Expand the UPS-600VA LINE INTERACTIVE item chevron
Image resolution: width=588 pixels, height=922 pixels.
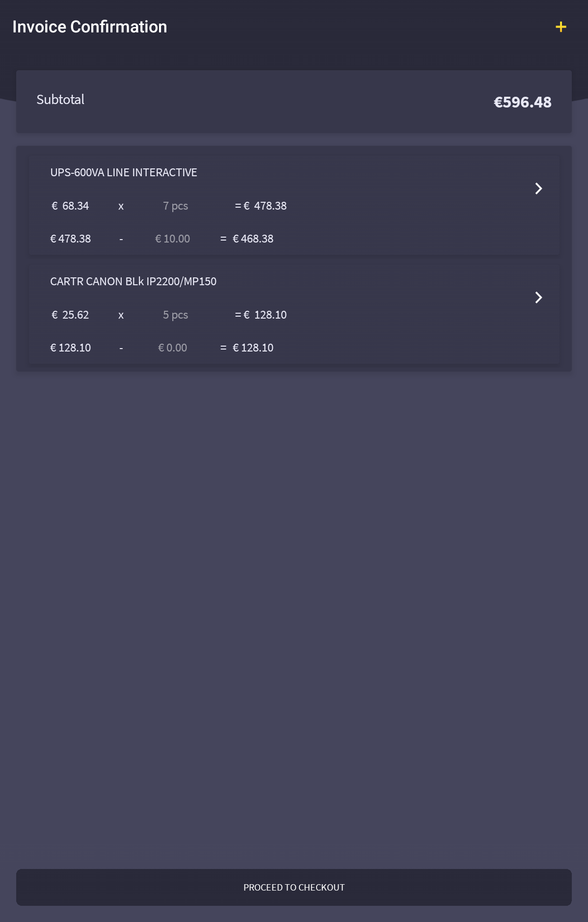538,189
